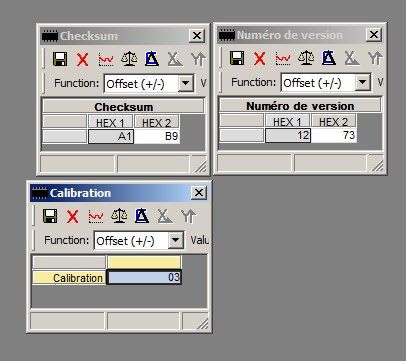Screen dimensions: 406x361
Task: Click resize grip of Checksum window
Action: tap(200, 165)
